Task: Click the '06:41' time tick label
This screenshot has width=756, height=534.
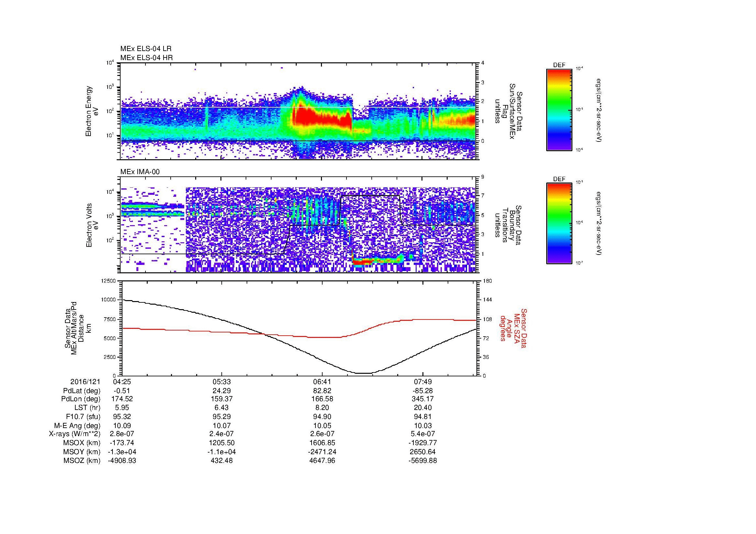Action: (322, 382)
